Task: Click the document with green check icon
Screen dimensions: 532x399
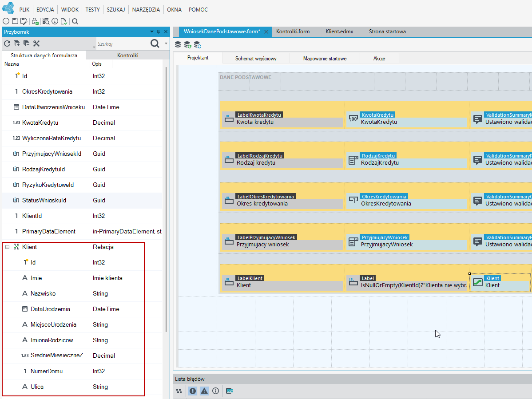Action: 64,21
